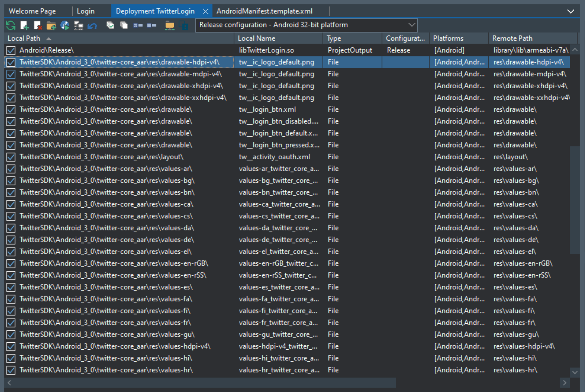This screenshot has width=585, height=392.
Task: Click the values-de\ local path row
Action: pos(107,240)
